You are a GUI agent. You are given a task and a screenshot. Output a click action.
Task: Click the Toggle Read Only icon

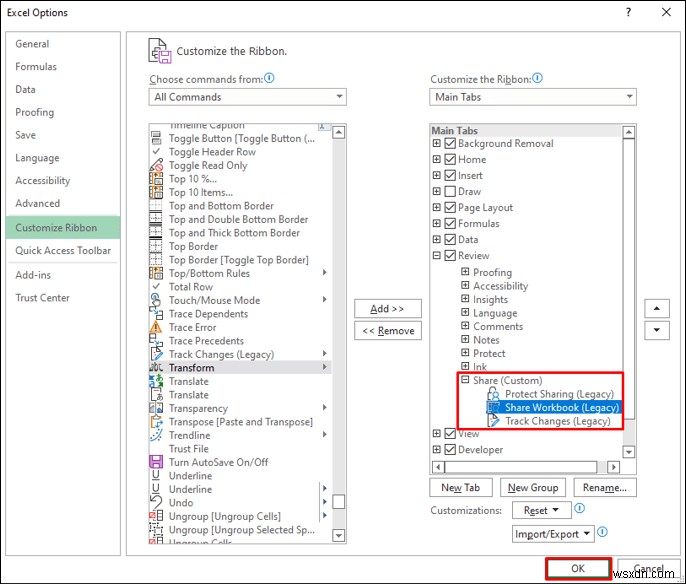click(156, 165)
